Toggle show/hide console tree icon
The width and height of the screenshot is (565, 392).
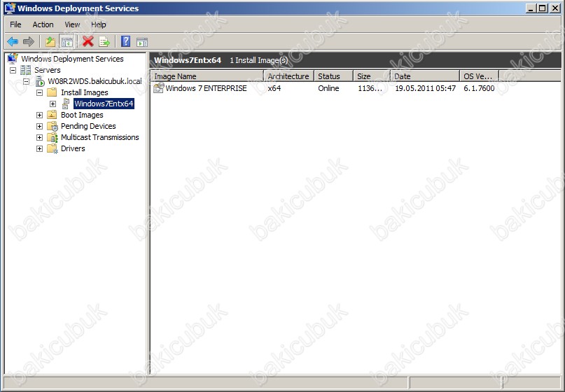tap(67, 42)
